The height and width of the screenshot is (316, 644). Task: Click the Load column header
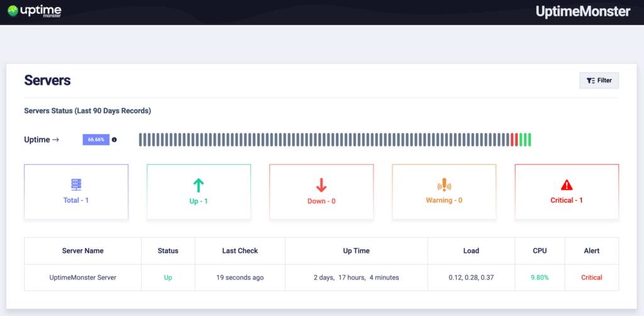pyautogui.click(x=471, y=251)
